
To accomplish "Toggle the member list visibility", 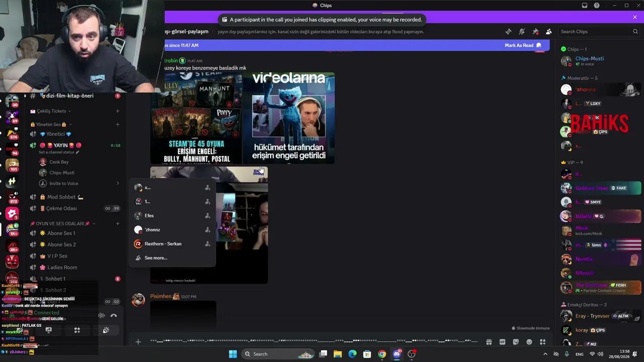I will coord(548,32).
